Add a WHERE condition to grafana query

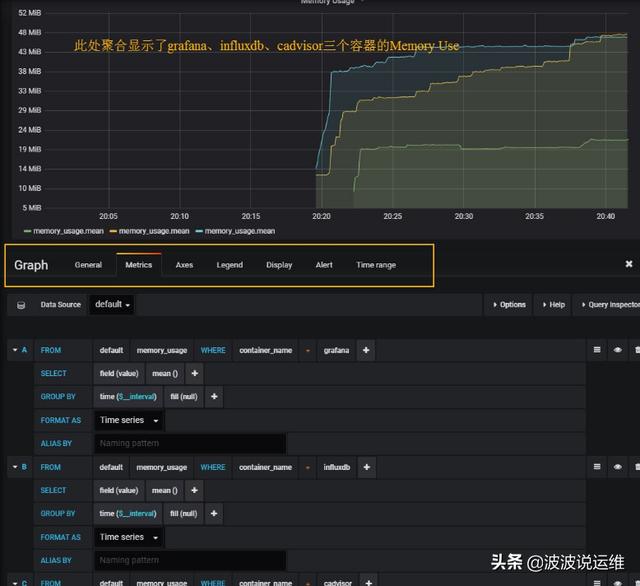[x=366, y=350]
